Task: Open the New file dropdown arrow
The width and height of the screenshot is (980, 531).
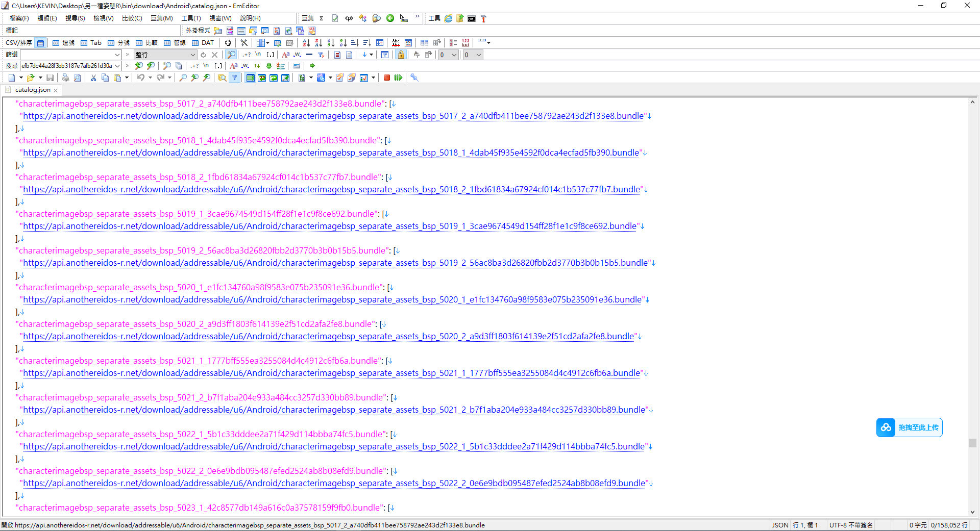Action: (x=21, y=78)
